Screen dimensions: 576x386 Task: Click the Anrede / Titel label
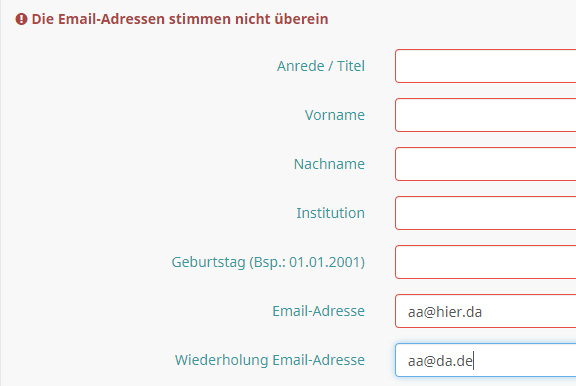[x=321, y=66]
